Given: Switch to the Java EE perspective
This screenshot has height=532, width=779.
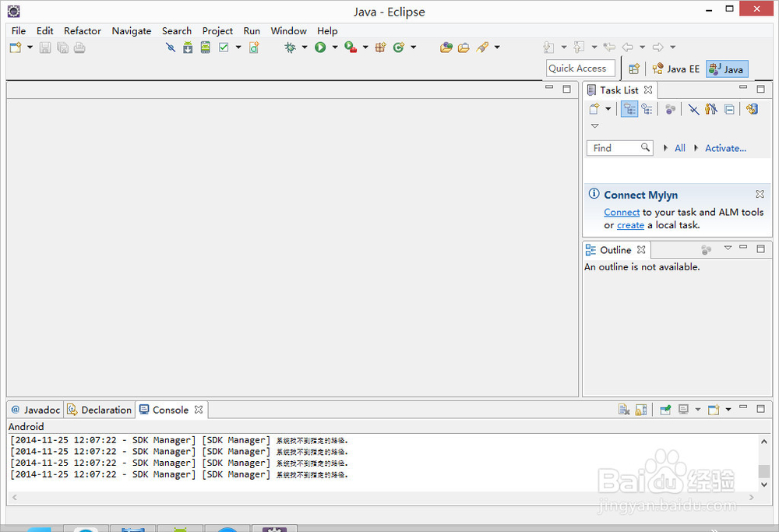Looking at the screenshot, I should pyautogui.click(x=676, y=69).
